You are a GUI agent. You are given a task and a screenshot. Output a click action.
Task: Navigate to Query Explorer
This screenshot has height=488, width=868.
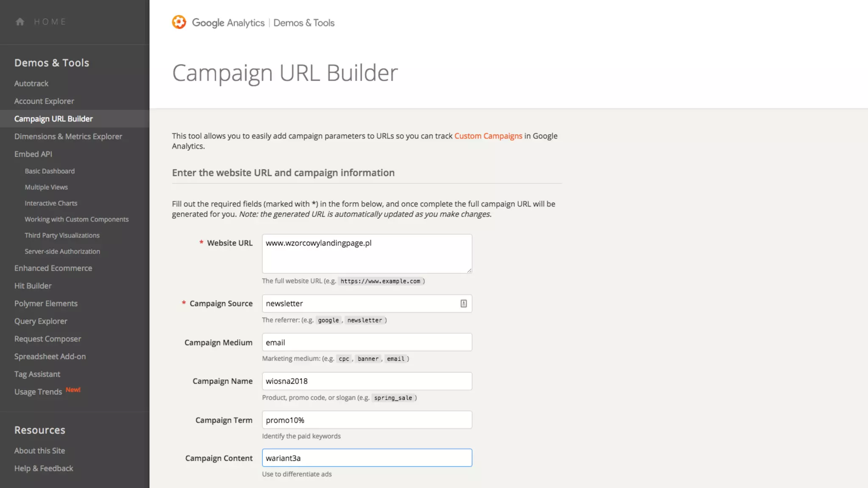click(x=41, y=321)
